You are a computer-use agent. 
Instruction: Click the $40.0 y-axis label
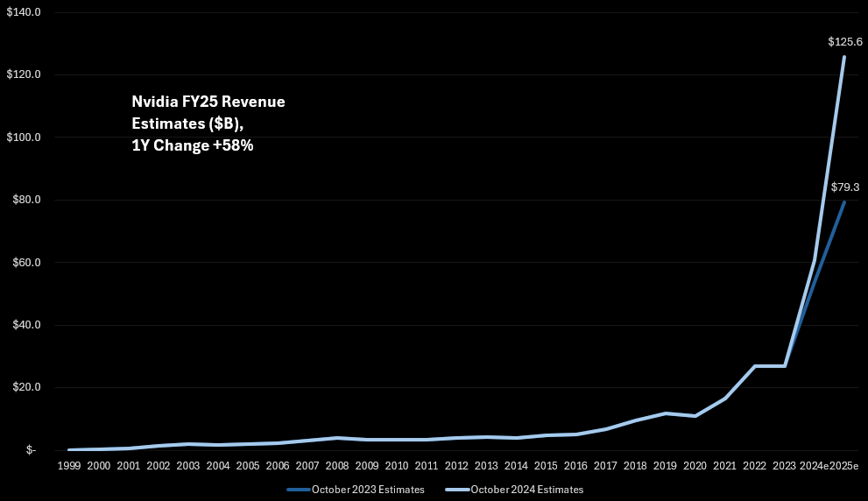pyautogui.click(x=26, y=324)
